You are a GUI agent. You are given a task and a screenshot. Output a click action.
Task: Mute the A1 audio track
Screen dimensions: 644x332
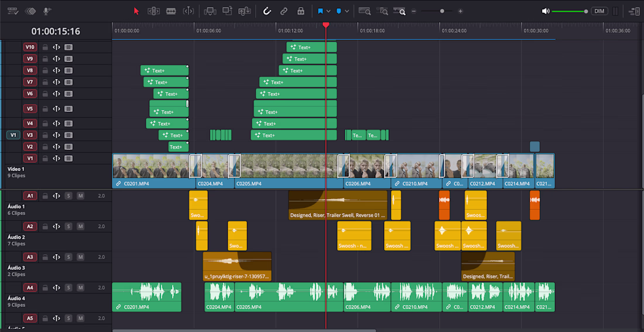click(80, 196)
